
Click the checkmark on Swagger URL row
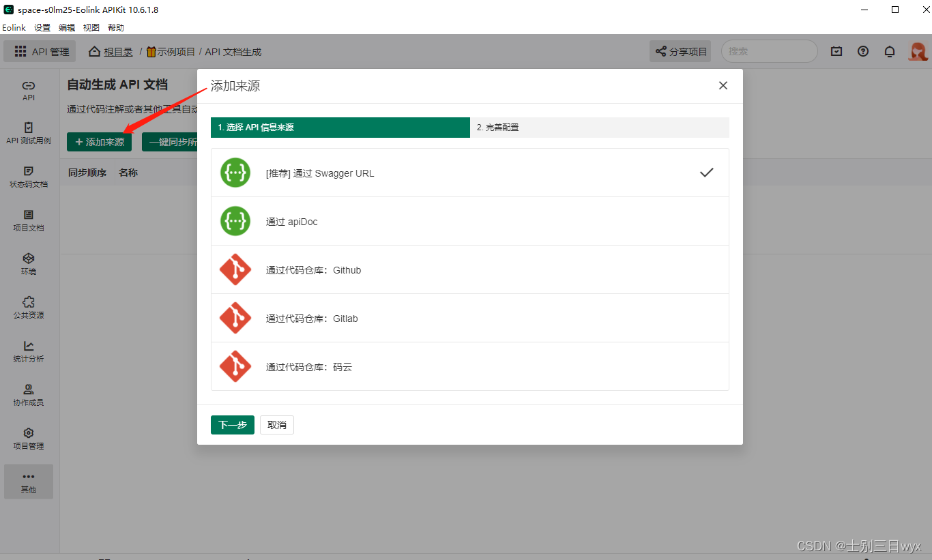[x=707, y=173]
